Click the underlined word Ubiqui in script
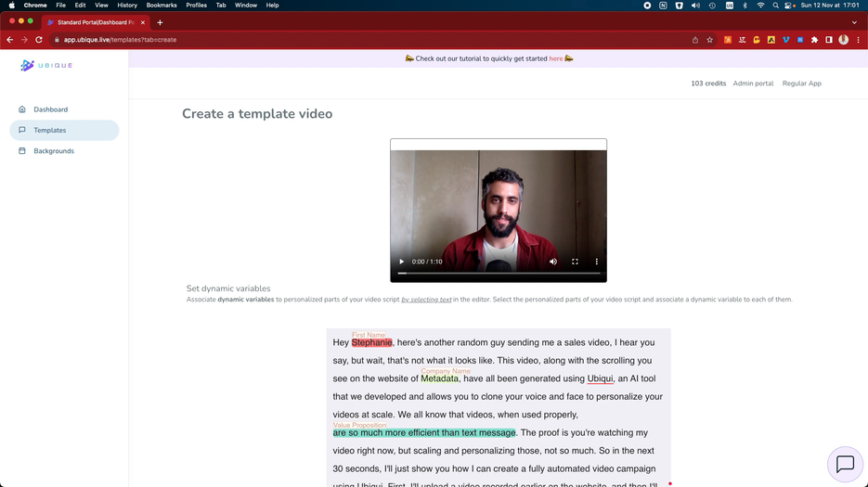The width and height of the screenshot is (868, 487). (x=600, y=378)
